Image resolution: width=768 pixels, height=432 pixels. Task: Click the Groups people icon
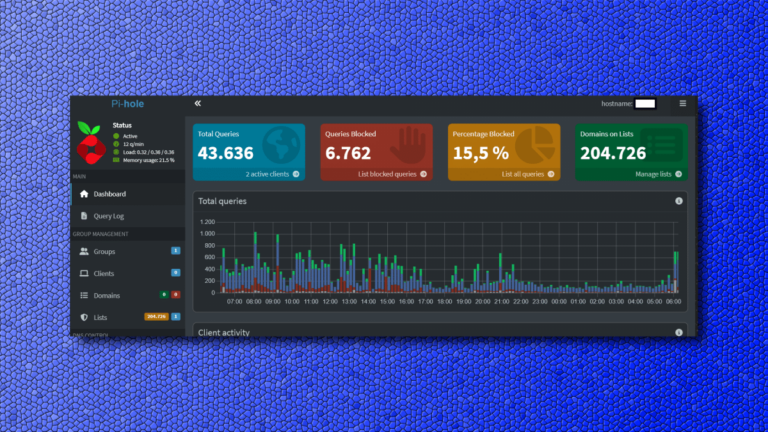[84, 251]
